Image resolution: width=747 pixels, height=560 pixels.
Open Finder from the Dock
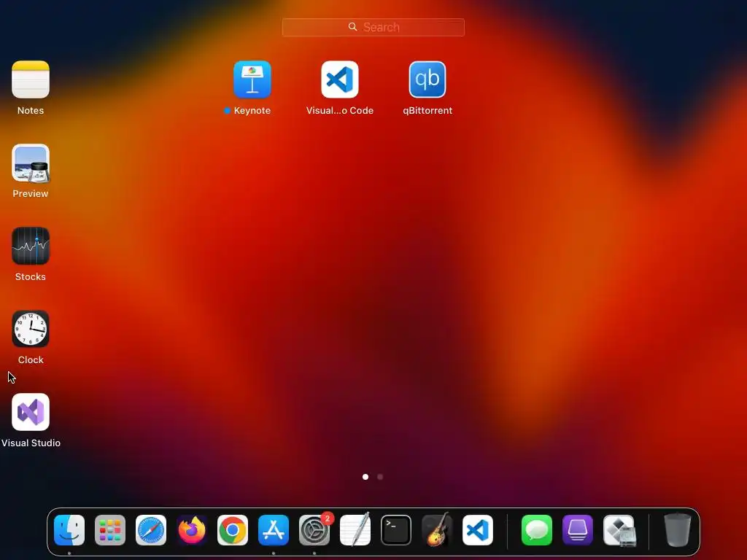[x=69, y=530]
